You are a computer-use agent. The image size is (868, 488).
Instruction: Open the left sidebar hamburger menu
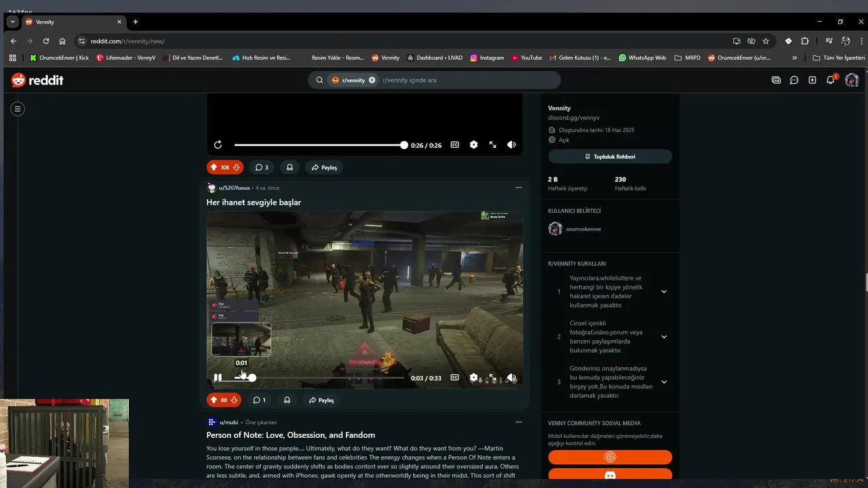click(x=18, y=108)
